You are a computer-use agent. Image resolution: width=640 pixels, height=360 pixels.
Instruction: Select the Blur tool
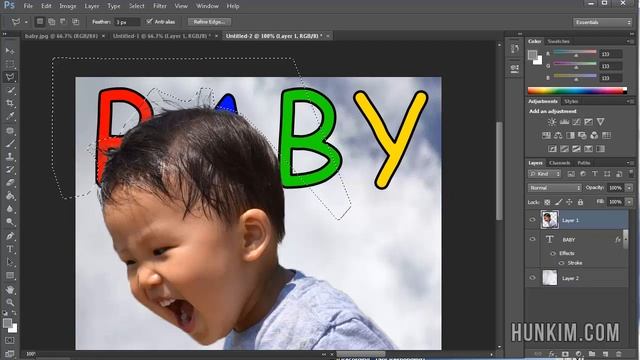click(10, 209)
